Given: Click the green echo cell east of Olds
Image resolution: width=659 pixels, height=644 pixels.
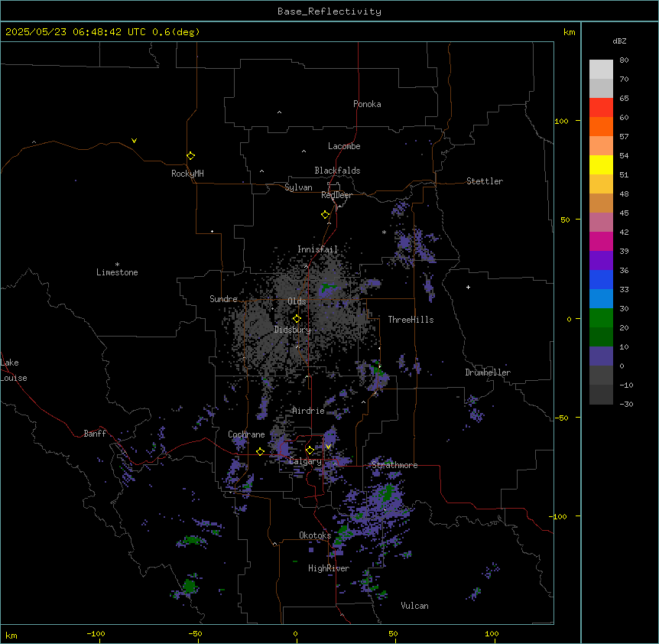Looking at the screenshot, I should (x=329, y=288).
